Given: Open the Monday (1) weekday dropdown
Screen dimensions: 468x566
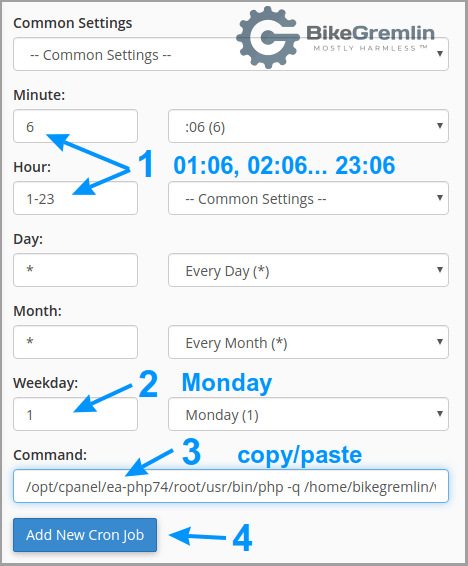Looking at the screenshot, I should coord(308,414).
